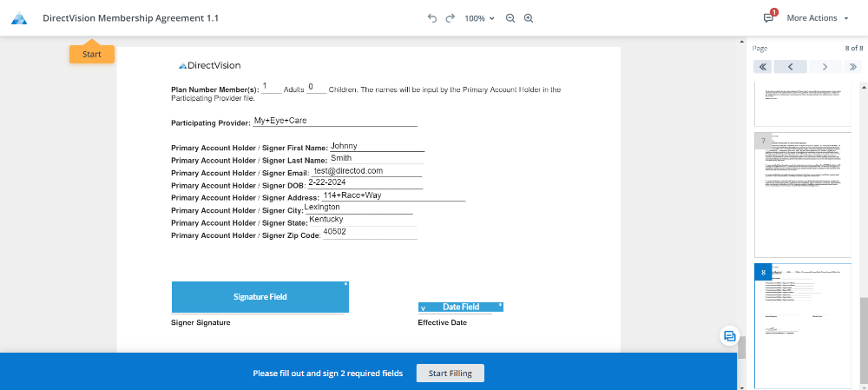The width and height of the screenshot is (868, 390).
Task: Open the Date Field dropdown arrow
Action: (424, 307)
